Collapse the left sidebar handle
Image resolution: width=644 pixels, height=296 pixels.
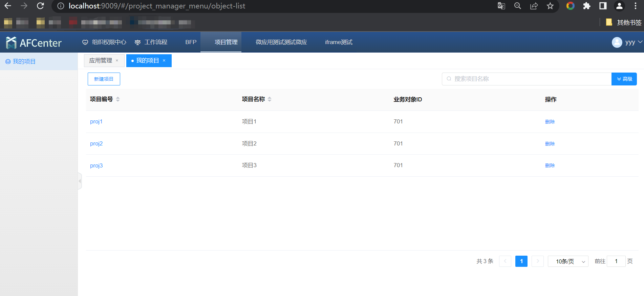80,181
